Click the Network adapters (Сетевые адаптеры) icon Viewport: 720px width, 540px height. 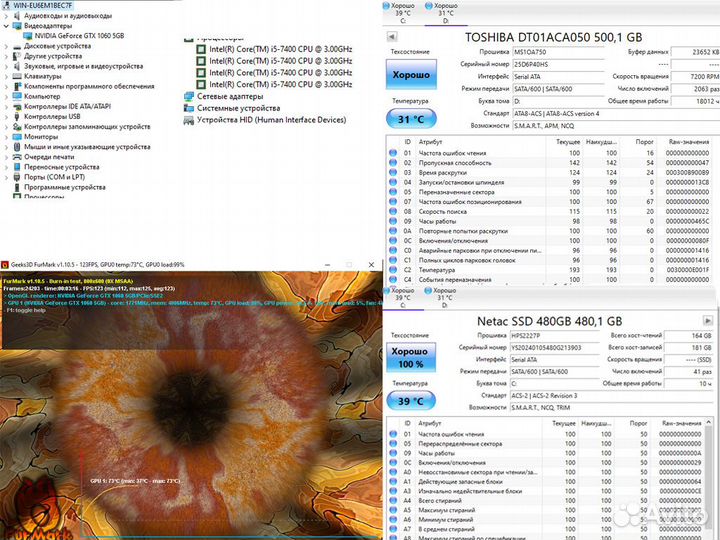(189, 97)
